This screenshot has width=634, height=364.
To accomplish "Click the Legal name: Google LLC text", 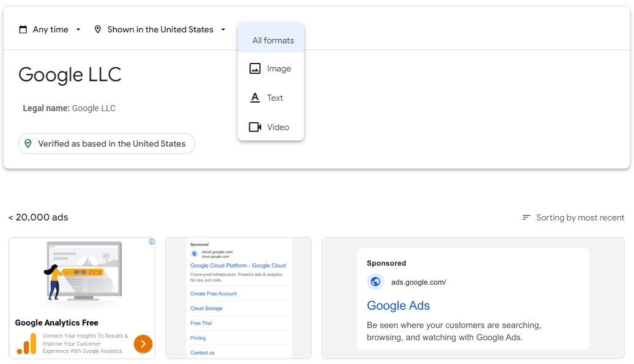I will (69, 108).
